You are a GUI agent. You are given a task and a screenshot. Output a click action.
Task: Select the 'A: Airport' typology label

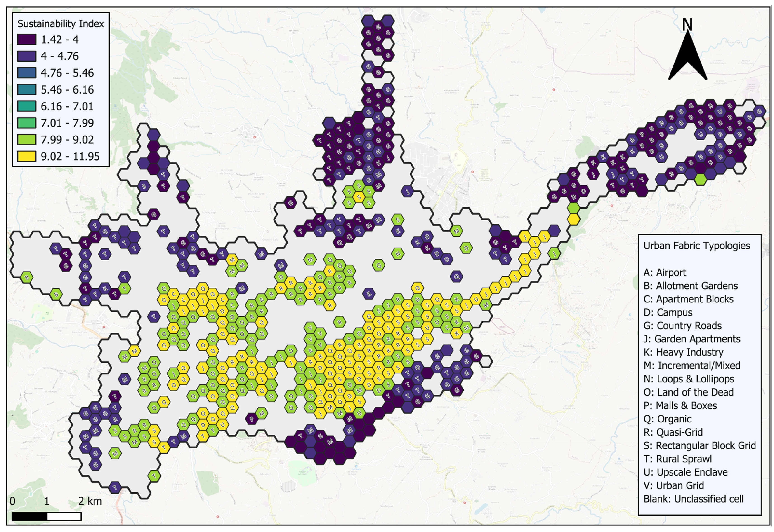[665, 273]
